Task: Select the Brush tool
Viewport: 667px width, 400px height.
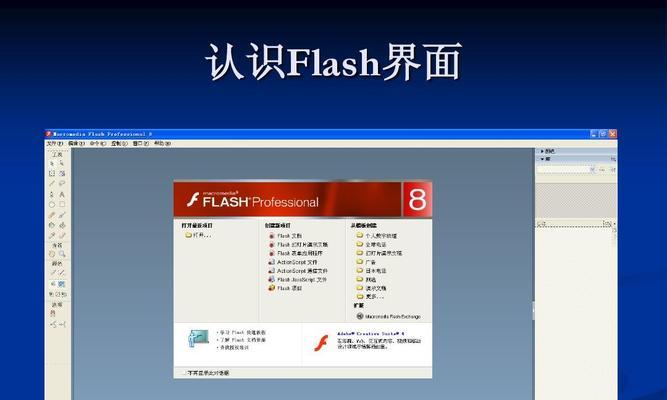Action: [x=62, y=215]
